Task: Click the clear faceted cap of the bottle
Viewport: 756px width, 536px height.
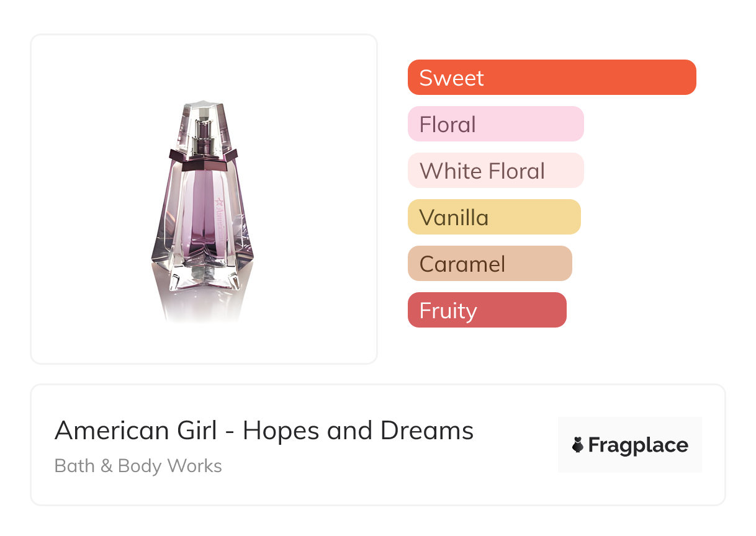Action: (202, 119)
